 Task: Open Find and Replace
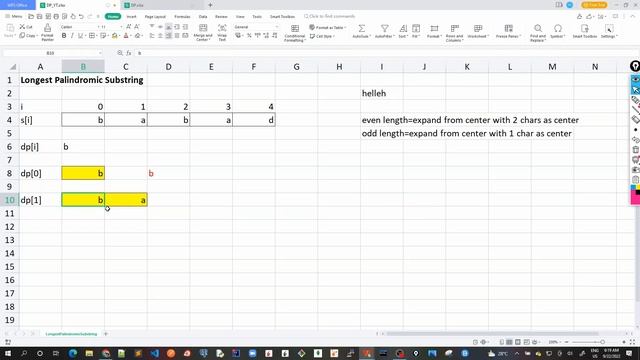pyautogui.click(x=538, y=33)
